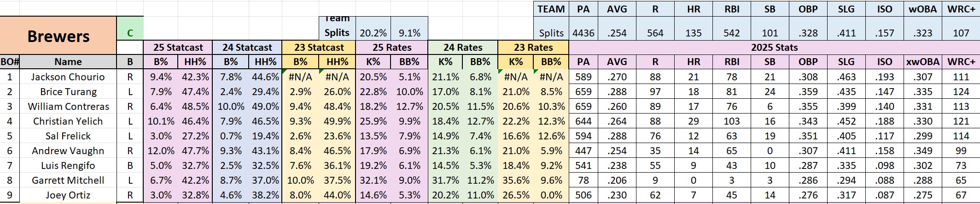The image size is (980, 204).
Task: Click the green C cell
Action: point(130,33)
